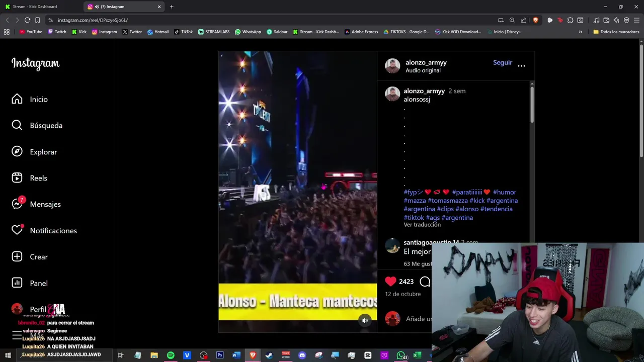Open santiagoagustin commenter profile

pos(431,242)
